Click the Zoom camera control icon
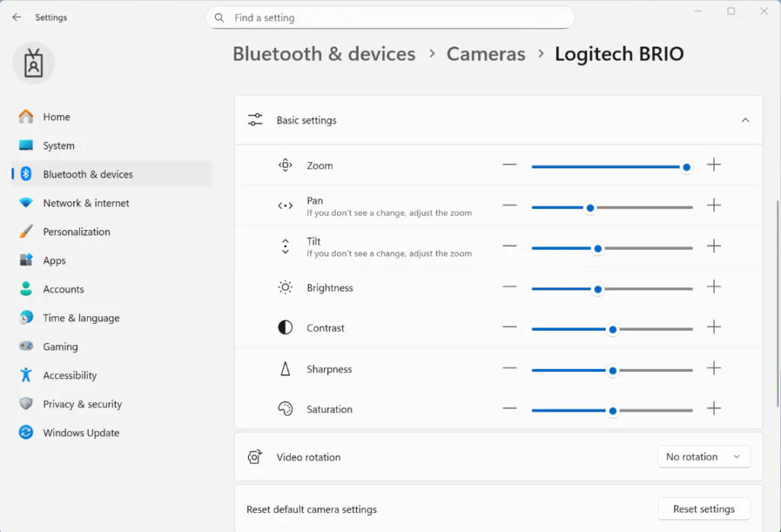The height and width of the screenshot is (532, 781). coord(285,165)
